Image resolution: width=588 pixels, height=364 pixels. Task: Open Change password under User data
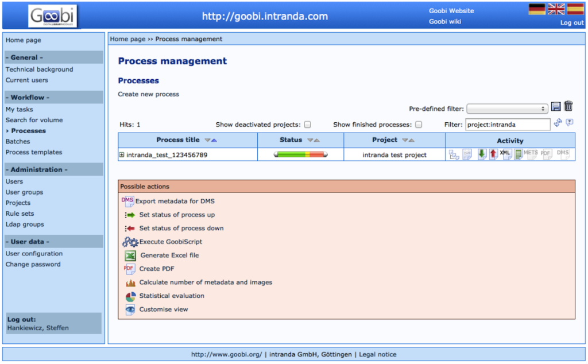[x=33, y=264]
